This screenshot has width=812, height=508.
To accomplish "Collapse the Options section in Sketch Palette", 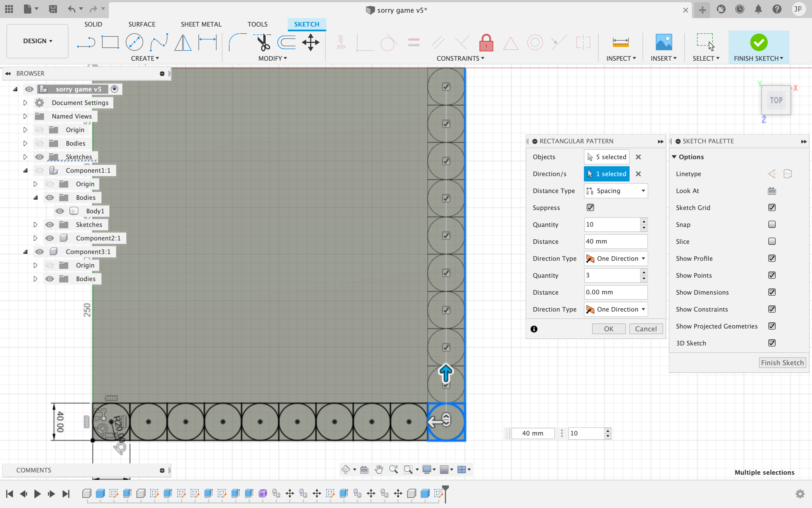I will 674,157.
